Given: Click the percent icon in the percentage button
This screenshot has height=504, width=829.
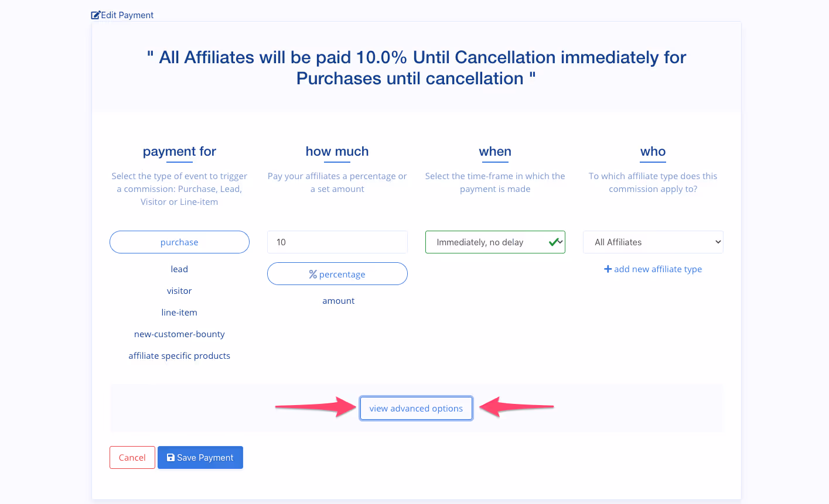Looking at the screenshot, I should tap(313, 274).
